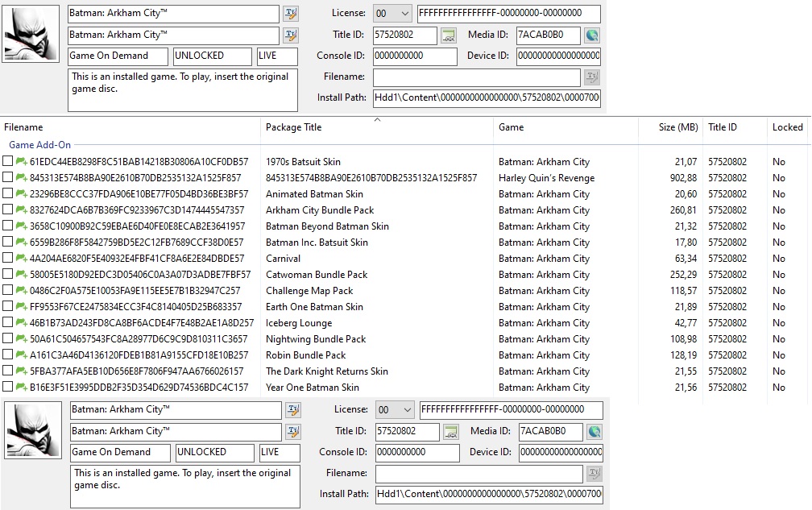Click package icon of Batman Inc. Batsuit Skin row
The width and height of the screenshot is (812, 510).
point(21,242)
